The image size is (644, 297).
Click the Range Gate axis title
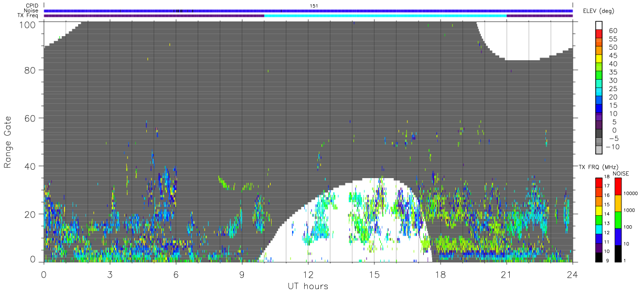pos(8,142)
